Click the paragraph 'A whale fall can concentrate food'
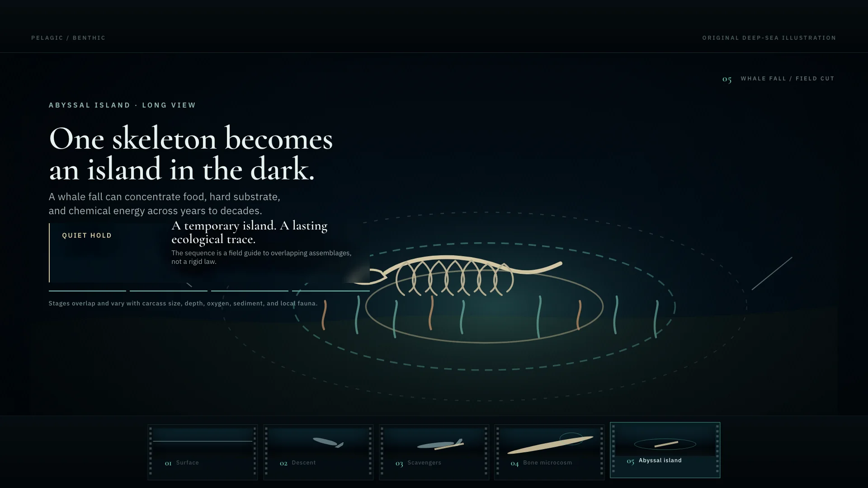 tap(165, 204)
